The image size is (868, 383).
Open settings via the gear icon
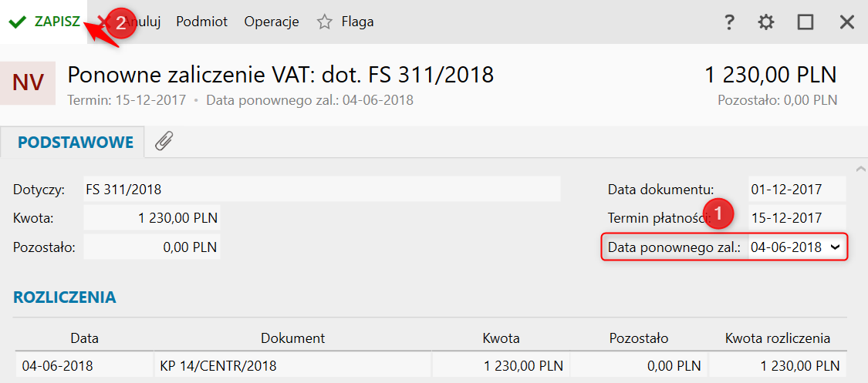(766, 22)
